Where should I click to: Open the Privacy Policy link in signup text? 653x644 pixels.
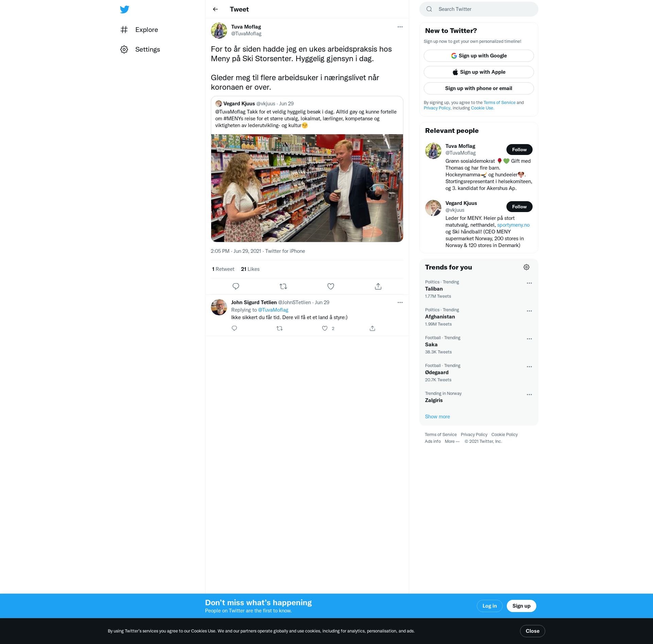click(437, 108)
